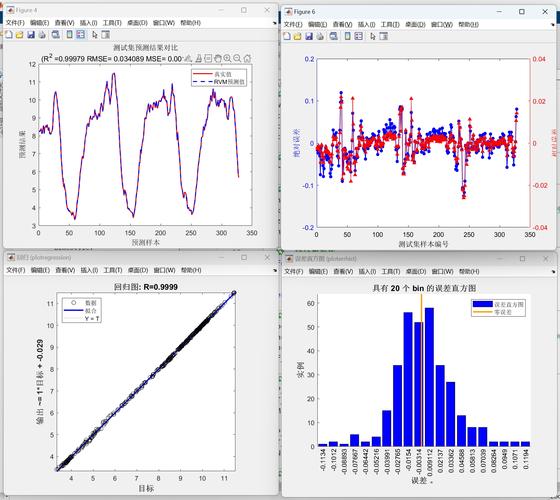This screenshot has width=560, height=500.
Task: Open the Property Inspector in Figure 4's toolbar
Action: [x=105, y=35]
